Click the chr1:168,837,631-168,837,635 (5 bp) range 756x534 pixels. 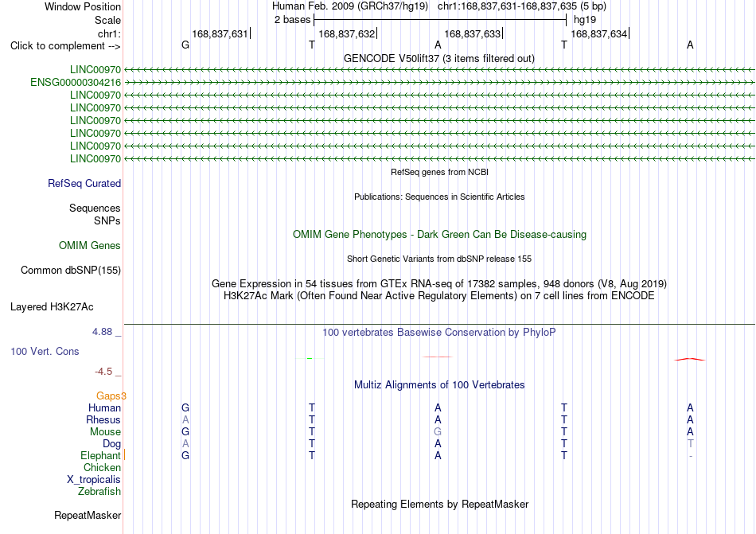click(x=522, y=6)
